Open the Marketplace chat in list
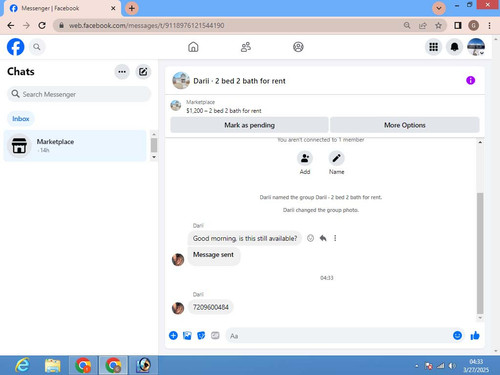This screenshot has height=375, width=500. coord(75,146)
